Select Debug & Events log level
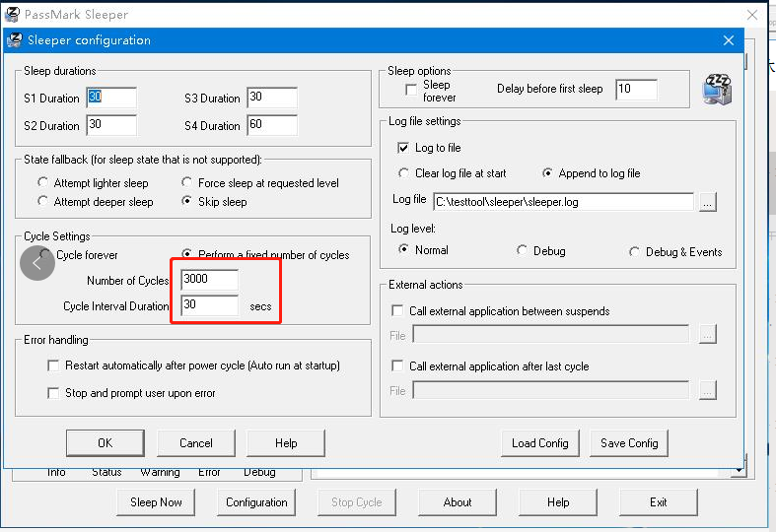The image size is (776, 532). (x=634, y=251)
